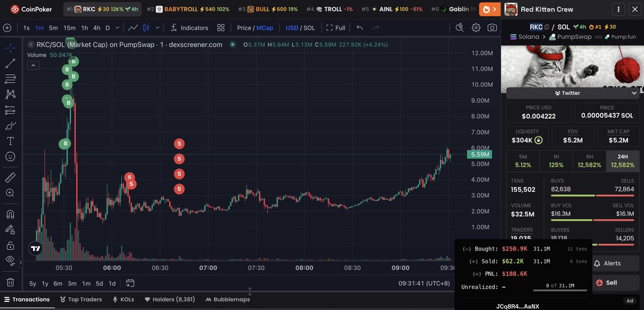Screen dimensions: 644x310
Task: Open the BULL trending token link
Action: 268,9
